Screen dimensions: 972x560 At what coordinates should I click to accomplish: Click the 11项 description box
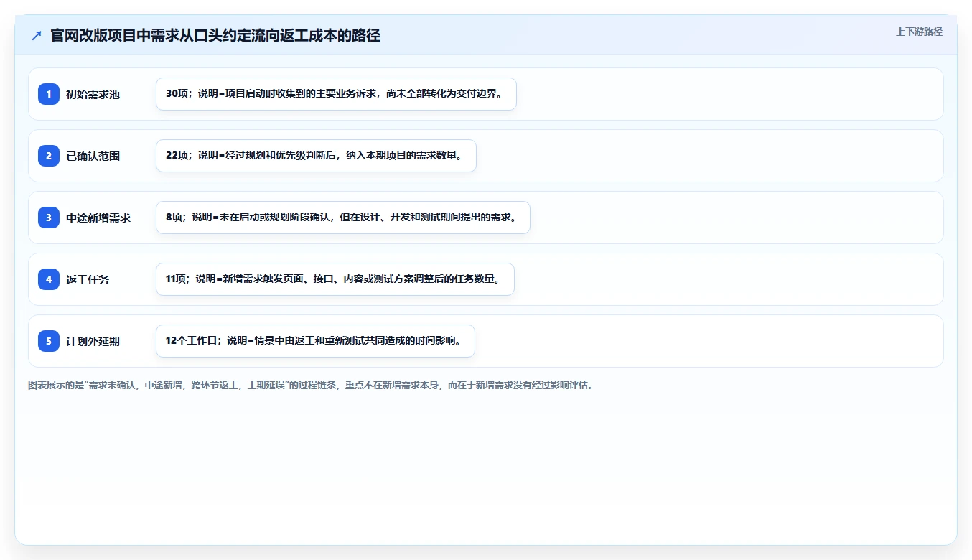tap(335, 279)
